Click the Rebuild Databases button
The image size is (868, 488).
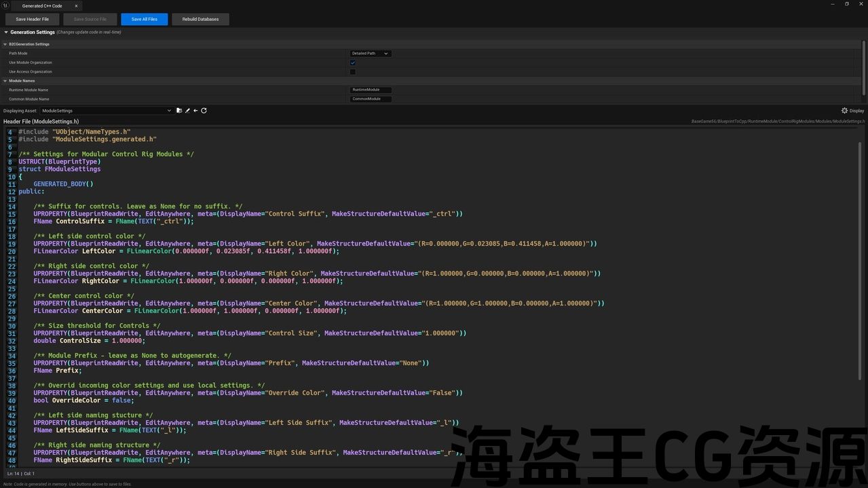point(200,19)
